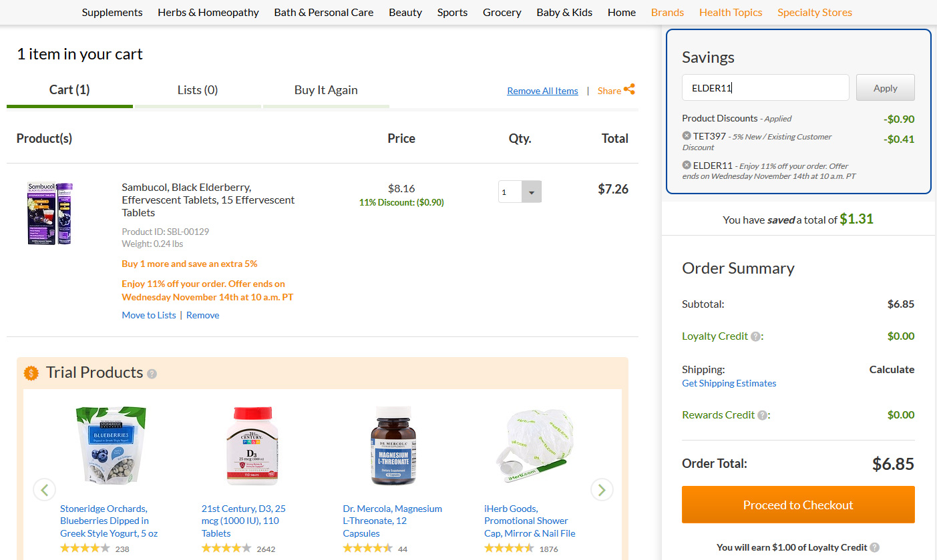Click the Rewards Credit help question mark icon
This screenshot has height=560, width=937.
click(x=763, y=415)
